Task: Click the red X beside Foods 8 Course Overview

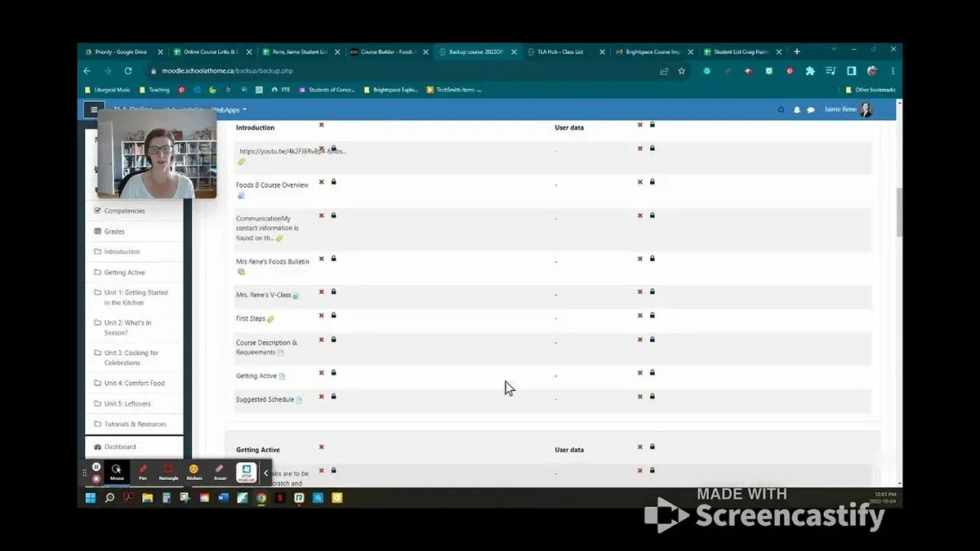Action: (322, 182)
